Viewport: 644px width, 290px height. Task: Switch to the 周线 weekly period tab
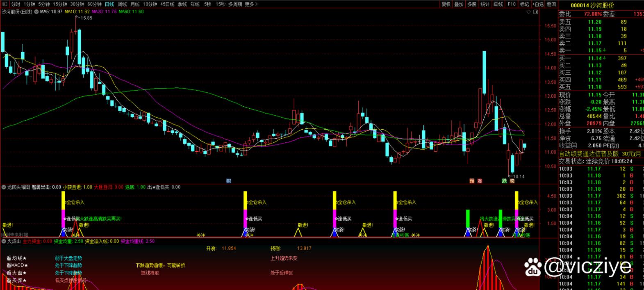pyautogui.click(x=122, y=4)
